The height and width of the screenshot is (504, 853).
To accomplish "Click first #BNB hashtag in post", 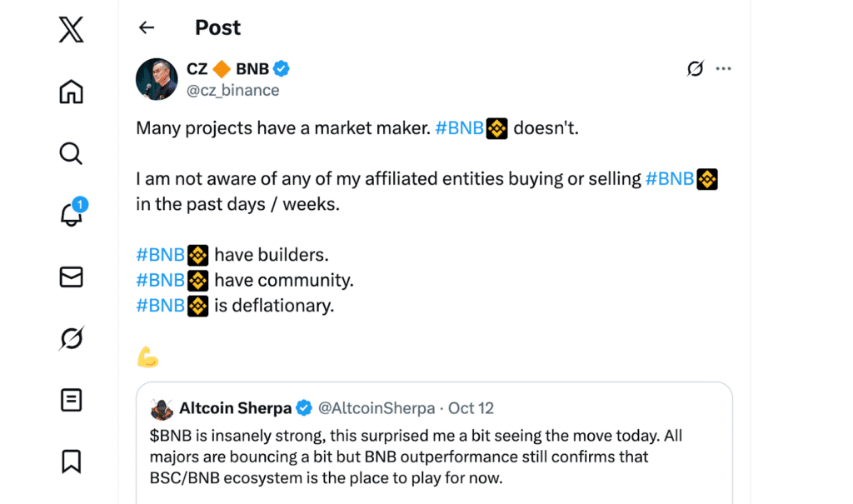I will pos(459,128).
